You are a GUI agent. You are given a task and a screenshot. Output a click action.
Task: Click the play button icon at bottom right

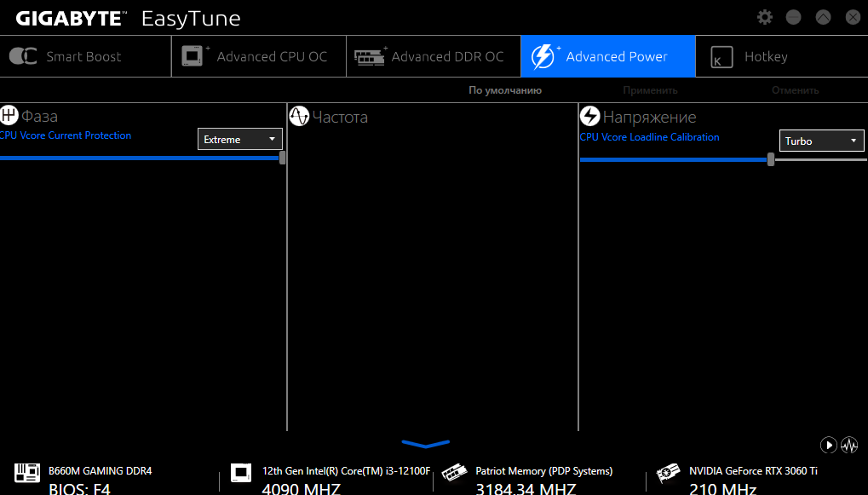click(x=828, y=446)
